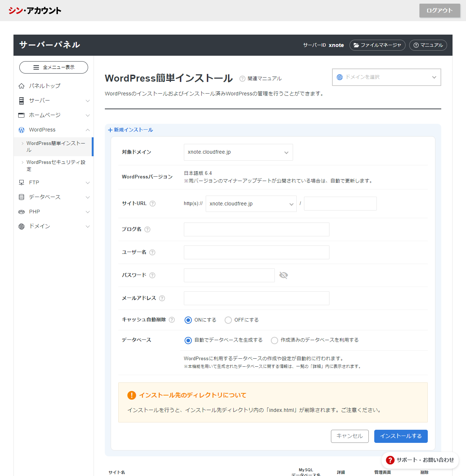Open パネルトップ menu item
This screenshot has width=466, height=476.
click(54, 86)
